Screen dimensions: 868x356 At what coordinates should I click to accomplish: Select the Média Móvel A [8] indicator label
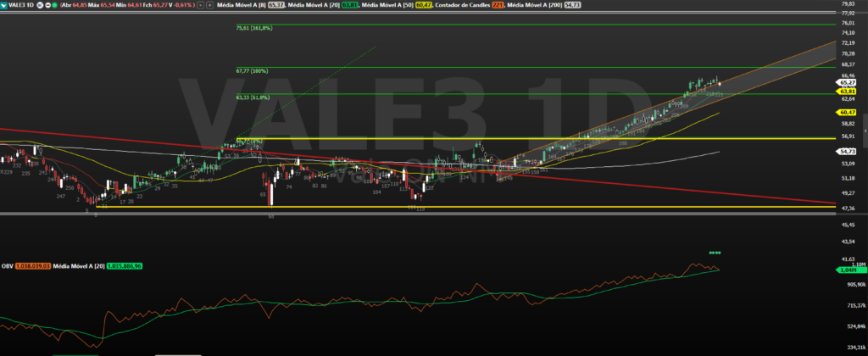pyautogui.click(x=240, y=5)
